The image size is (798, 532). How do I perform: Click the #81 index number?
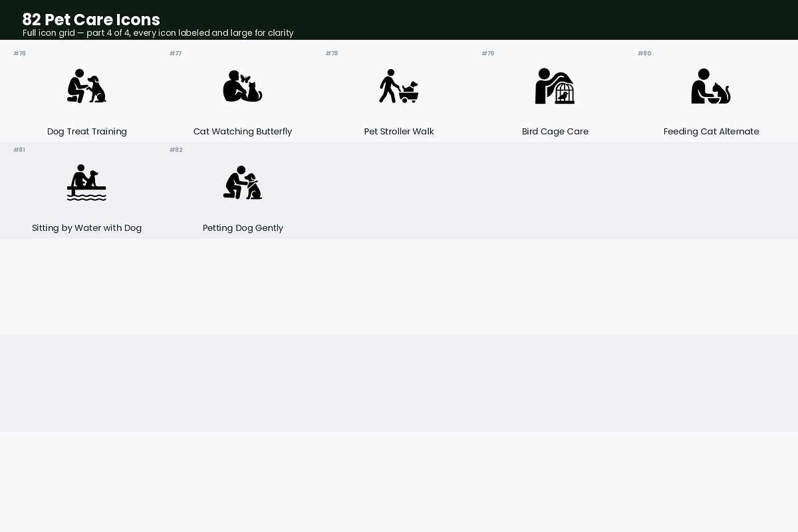[x=19, y=150]
